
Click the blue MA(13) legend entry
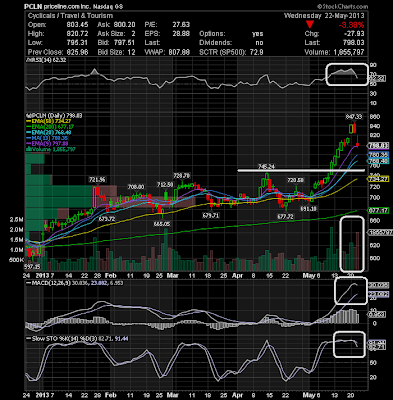click(x=47, y=138)
